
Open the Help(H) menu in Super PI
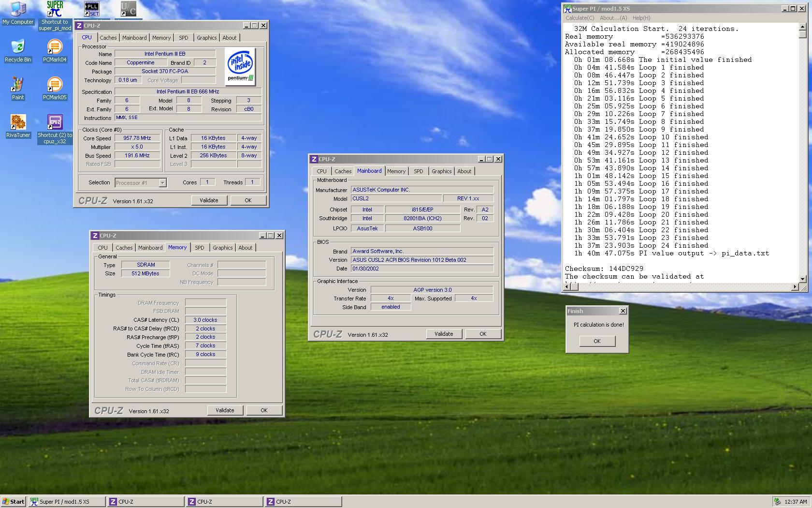point(641,18)
